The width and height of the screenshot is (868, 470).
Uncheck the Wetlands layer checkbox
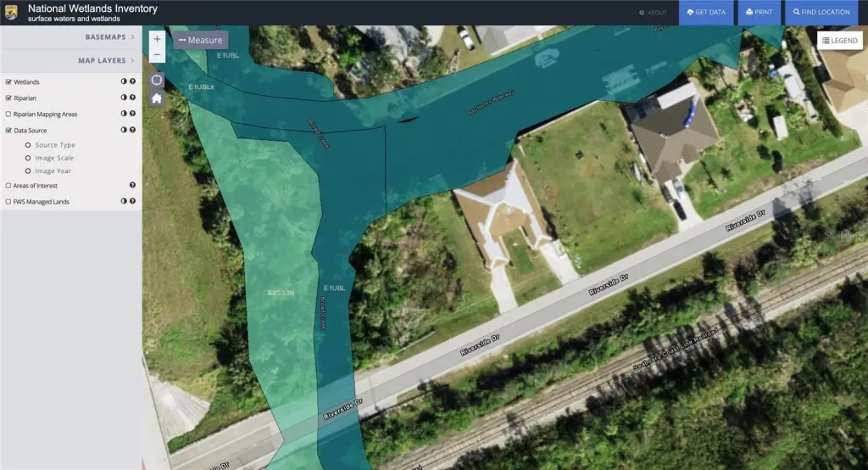8,82
